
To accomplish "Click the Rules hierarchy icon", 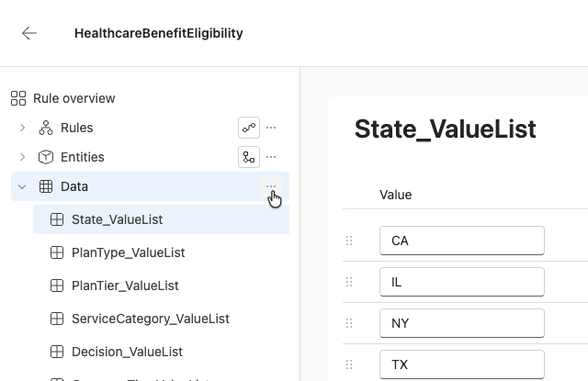I will click(46, 128).
